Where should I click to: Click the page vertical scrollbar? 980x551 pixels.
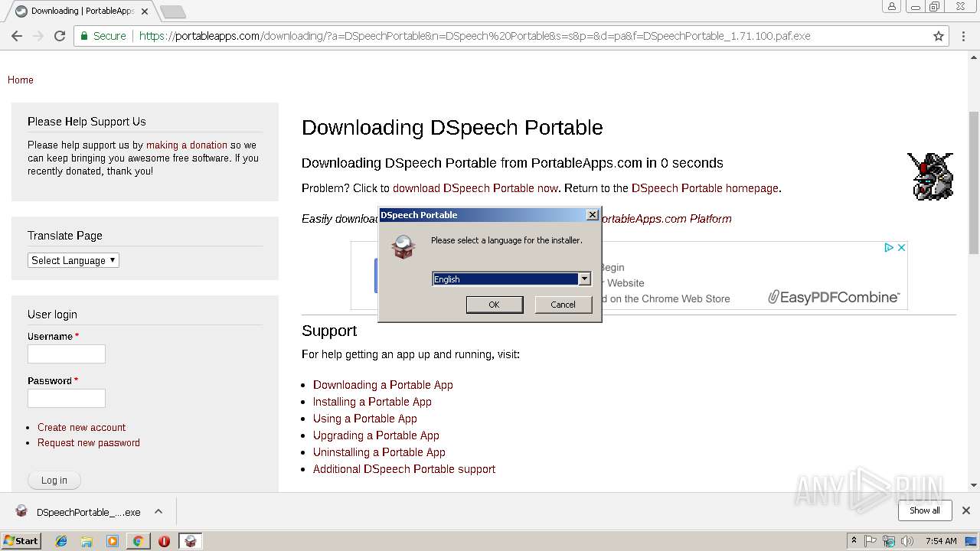coord(974,182)
